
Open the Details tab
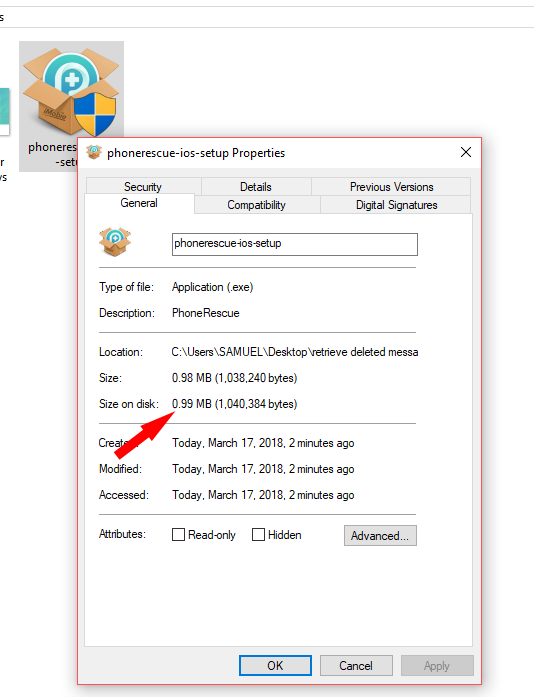point(256,186)
